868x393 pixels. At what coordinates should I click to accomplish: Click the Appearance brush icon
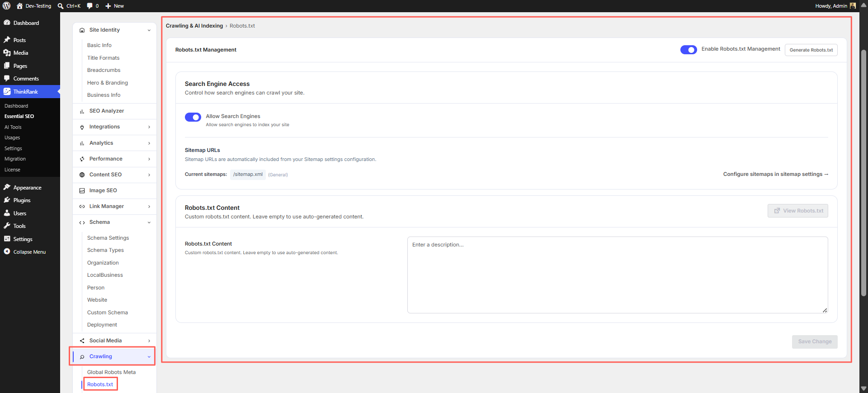coord(7,187)
